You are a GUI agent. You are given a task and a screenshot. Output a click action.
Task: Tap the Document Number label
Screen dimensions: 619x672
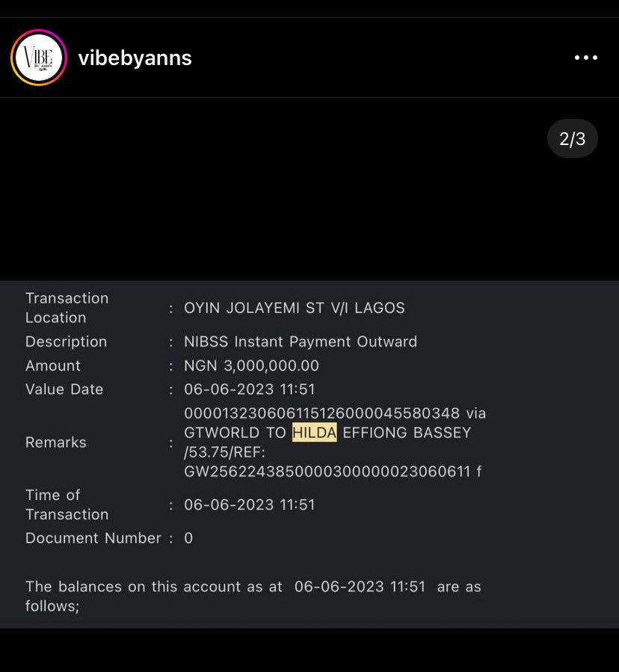[x=93, y=538]
